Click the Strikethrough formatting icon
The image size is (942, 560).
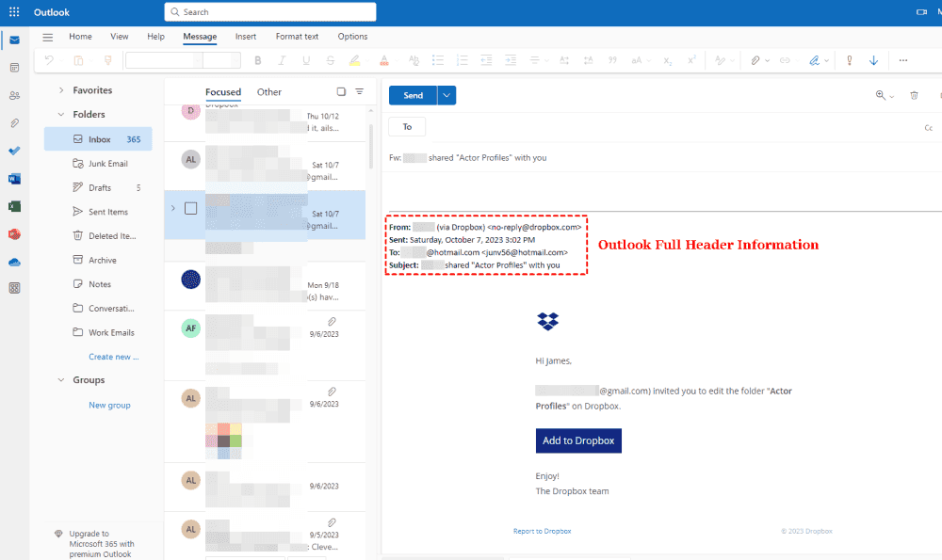click(x=330, y=60)
